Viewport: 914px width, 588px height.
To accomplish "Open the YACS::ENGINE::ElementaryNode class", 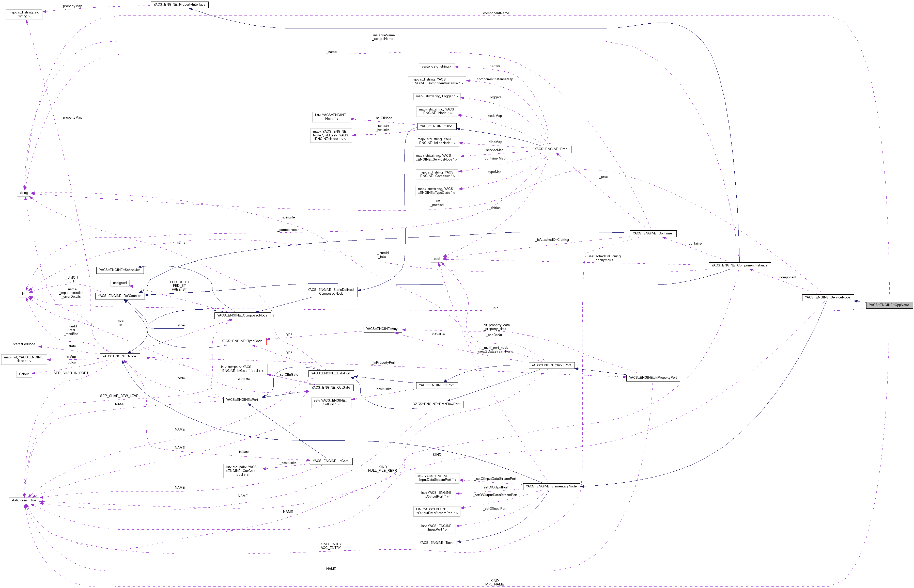I will coord(552,486).
